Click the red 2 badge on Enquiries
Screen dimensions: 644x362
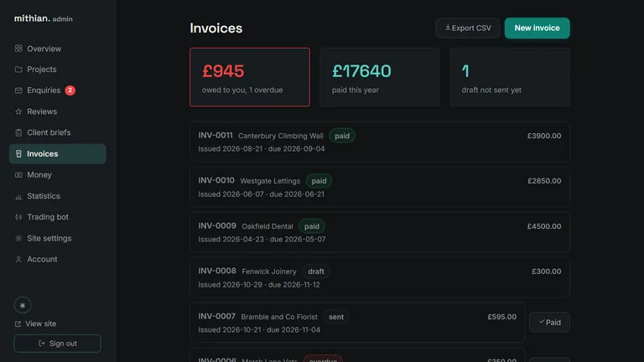[x=70, y=90]
